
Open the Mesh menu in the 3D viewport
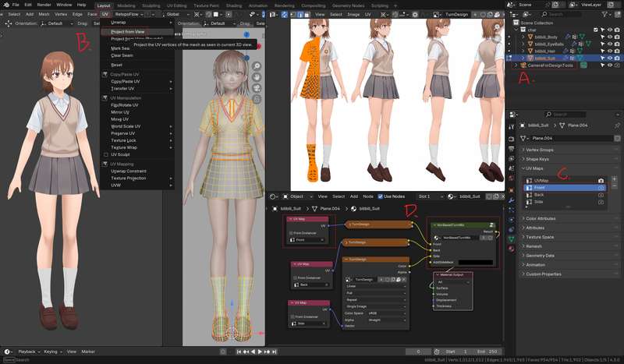tap(44, 14)
